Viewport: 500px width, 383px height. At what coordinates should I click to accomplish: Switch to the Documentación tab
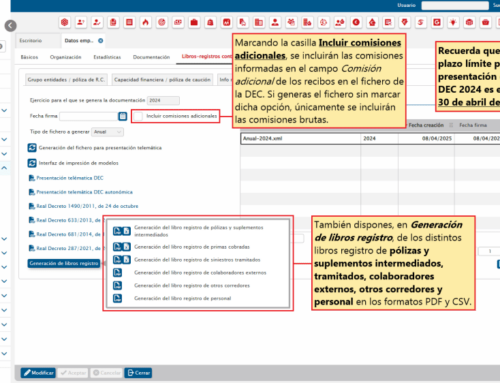[x=151, y=57]
